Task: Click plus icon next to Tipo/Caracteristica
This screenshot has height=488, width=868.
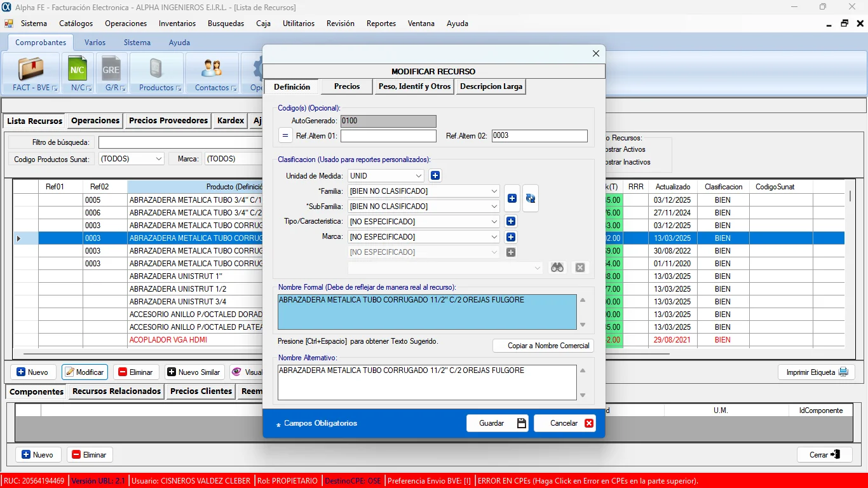Action: tap(510, 222)
